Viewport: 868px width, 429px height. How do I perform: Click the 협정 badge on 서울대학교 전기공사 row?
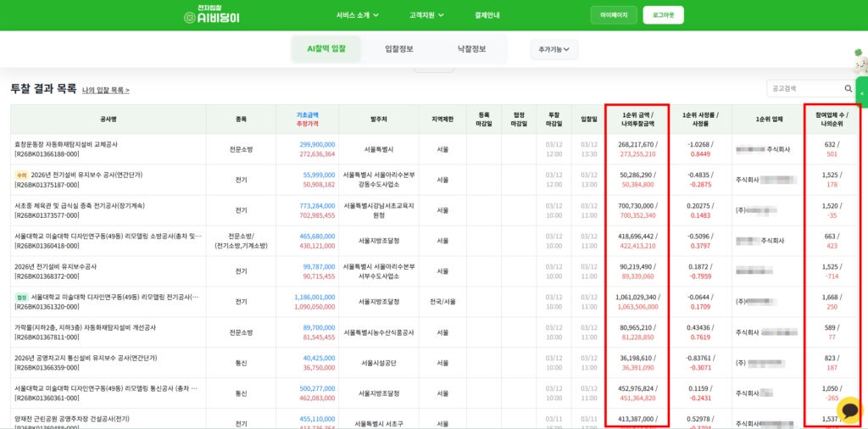click(x=21, y=298)
